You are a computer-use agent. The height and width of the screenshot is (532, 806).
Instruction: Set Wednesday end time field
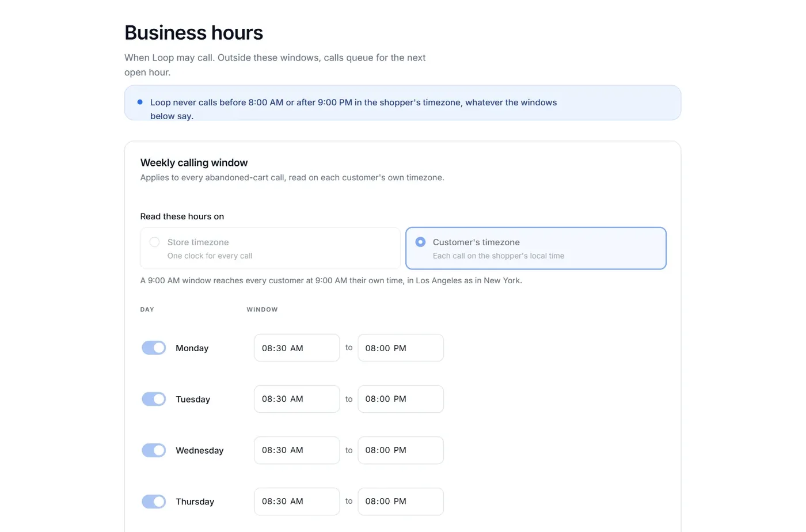401,450
